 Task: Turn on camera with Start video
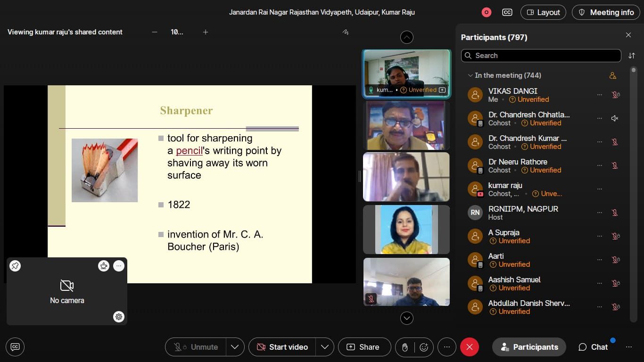point(282,347)
